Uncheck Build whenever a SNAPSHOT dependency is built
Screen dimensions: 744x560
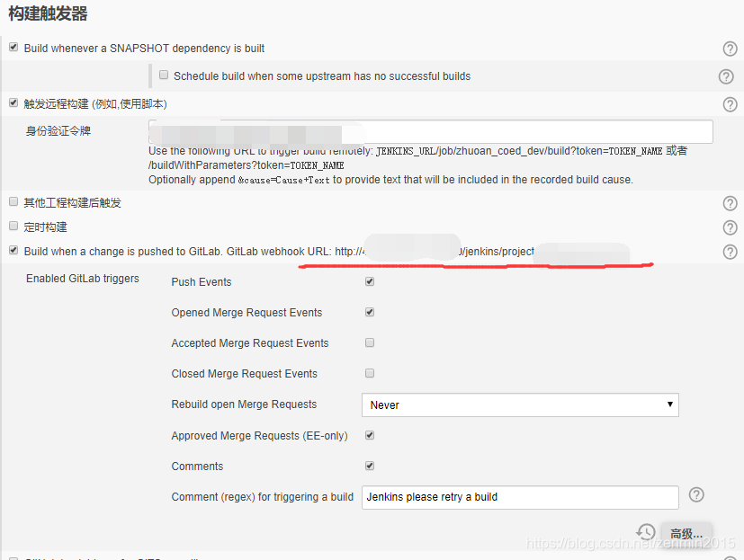tap(13, 47)
